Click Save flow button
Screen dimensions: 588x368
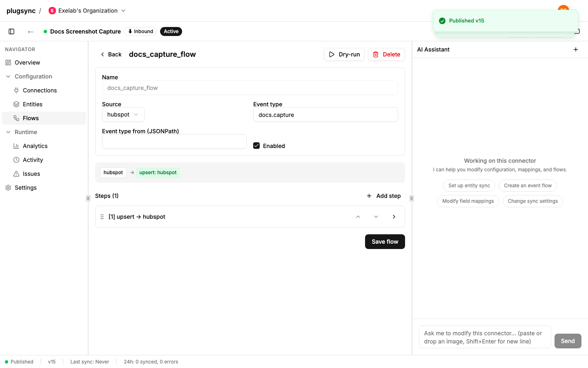385,242
